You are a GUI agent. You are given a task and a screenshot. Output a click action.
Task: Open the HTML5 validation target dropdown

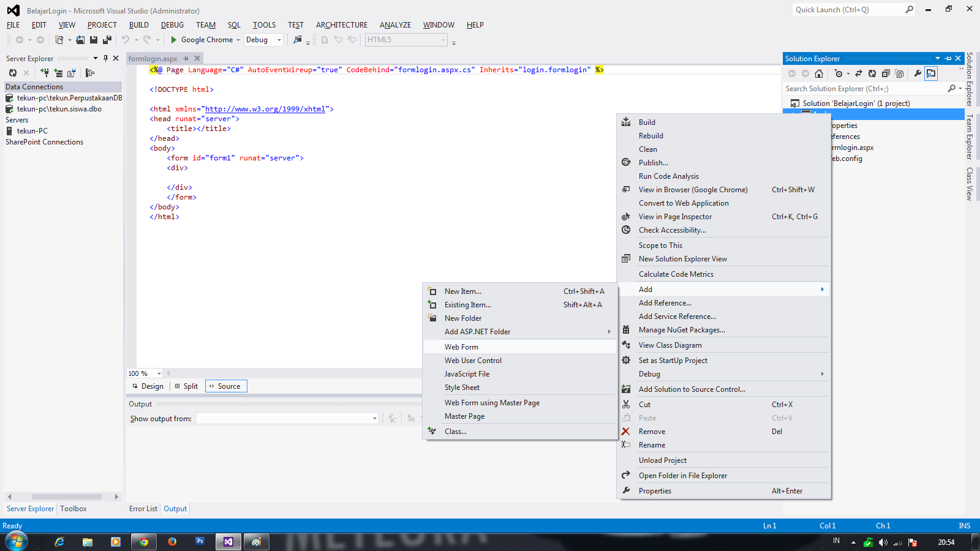(443, 39)
